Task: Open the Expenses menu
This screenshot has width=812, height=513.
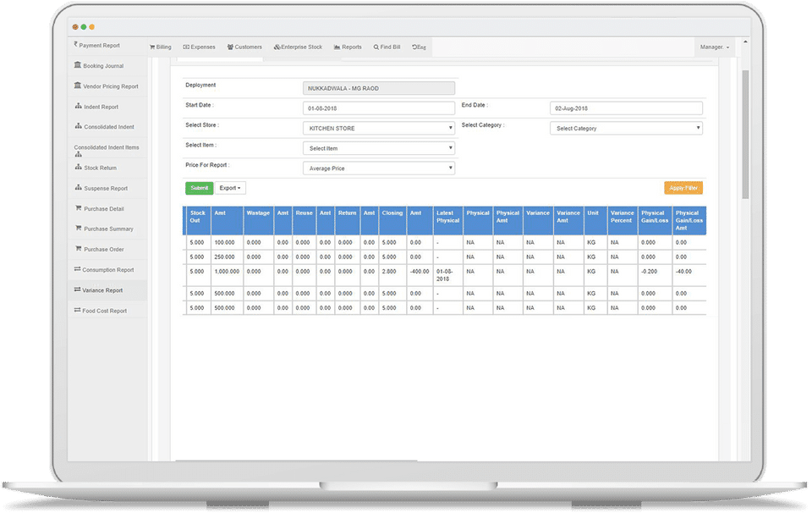Action: pyautogui.click(x=200, y=47)
